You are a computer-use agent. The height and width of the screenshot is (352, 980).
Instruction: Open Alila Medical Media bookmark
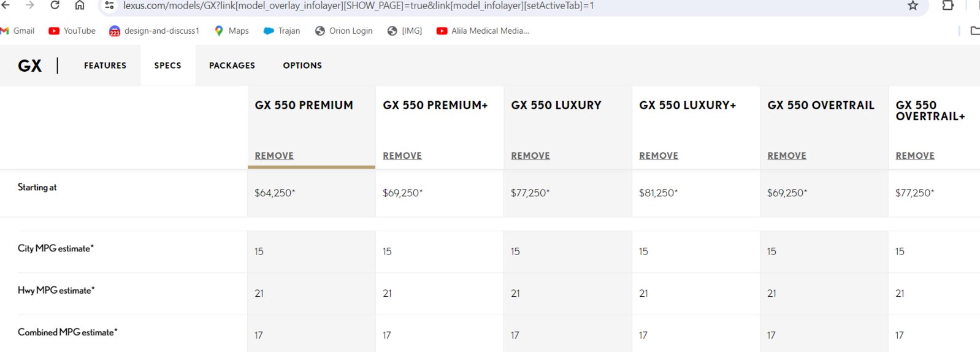483,31
